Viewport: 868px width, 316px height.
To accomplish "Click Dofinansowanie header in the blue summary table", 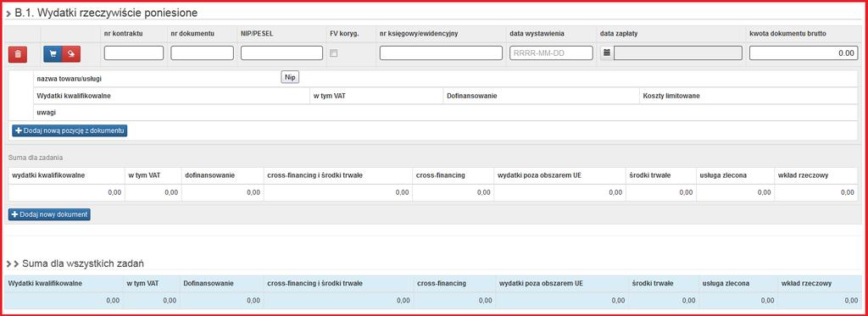I will point(209,283).
